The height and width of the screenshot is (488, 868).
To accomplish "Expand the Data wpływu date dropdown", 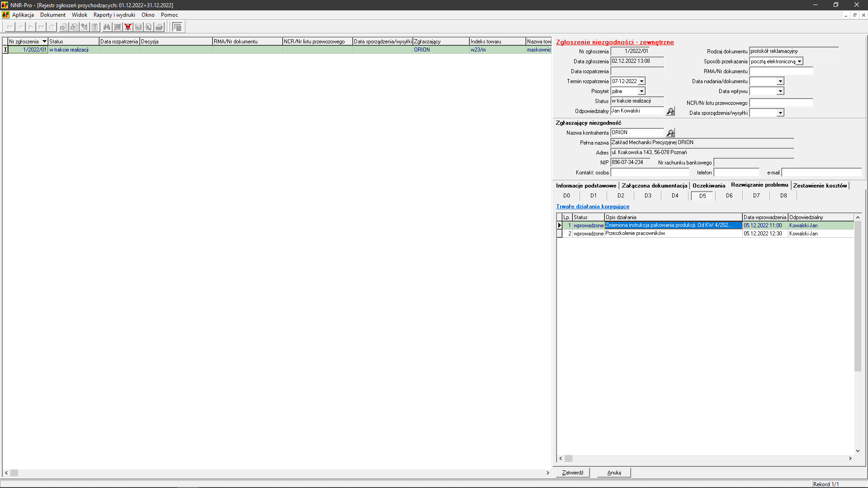I will (780, 91).
